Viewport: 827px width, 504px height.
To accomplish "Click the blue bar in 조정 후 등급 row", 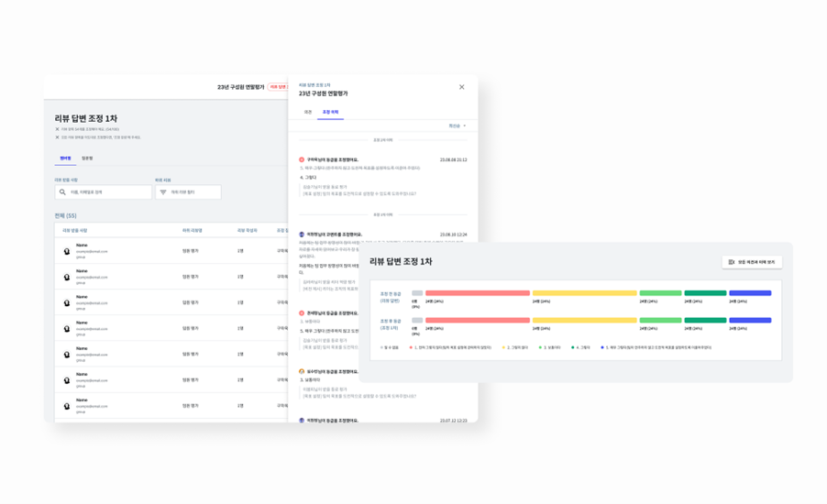I will (750, 320).
